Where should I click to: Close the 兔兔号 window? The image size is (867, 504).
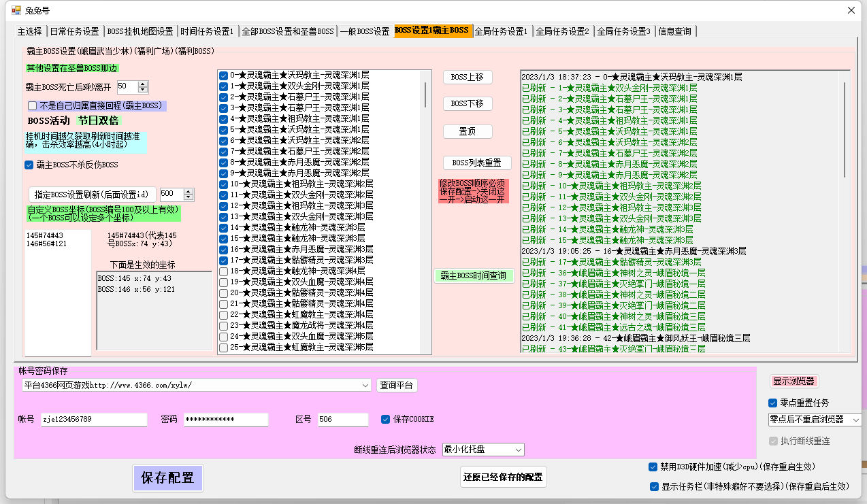(x=851, y=10)
